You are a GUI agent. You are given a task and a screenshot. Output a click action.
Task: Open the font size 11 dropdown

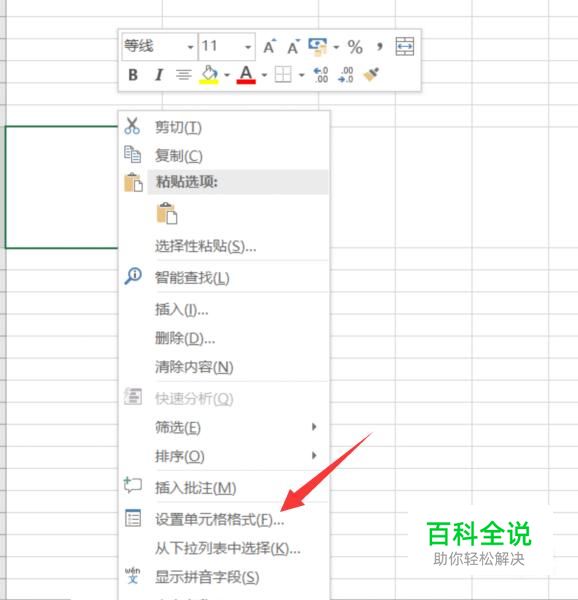pyautogui.click(x=248, y=47)
